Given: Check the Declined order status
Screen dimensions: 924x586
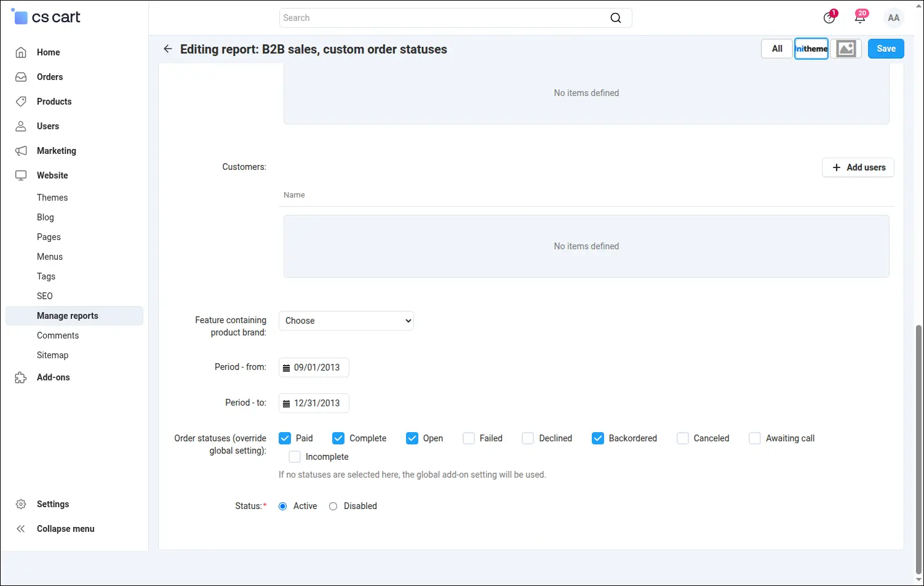Looking at the screenshot, I should point(528,438).
